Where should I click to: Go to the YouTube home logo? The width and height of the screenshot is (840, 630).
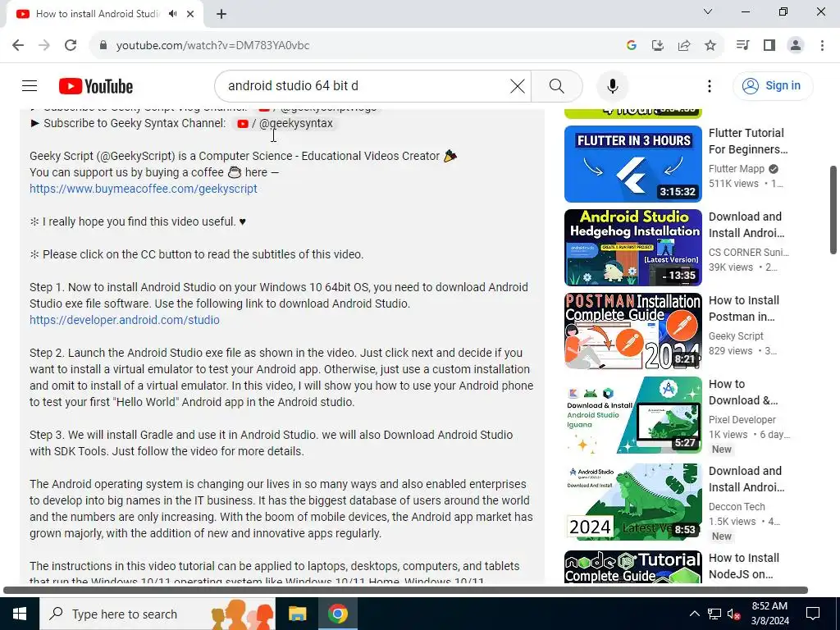tap(96, 86)
